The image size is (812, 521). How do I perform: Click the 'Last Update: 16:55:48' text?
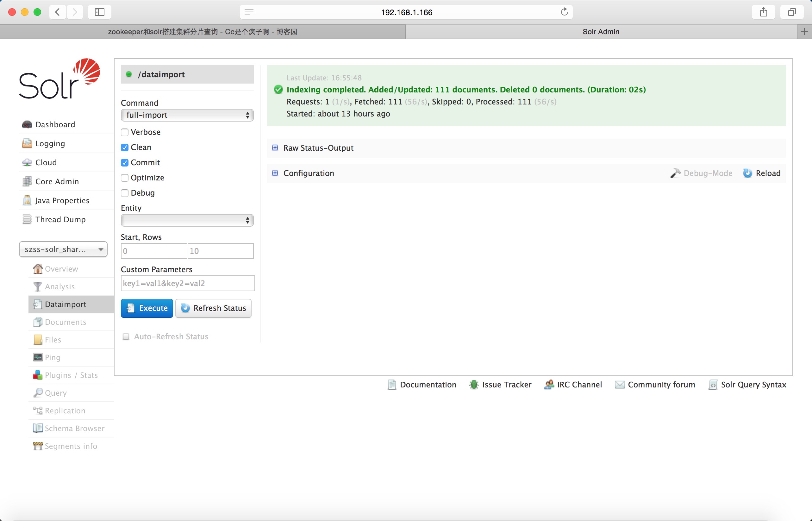click(x=324, y=78)
